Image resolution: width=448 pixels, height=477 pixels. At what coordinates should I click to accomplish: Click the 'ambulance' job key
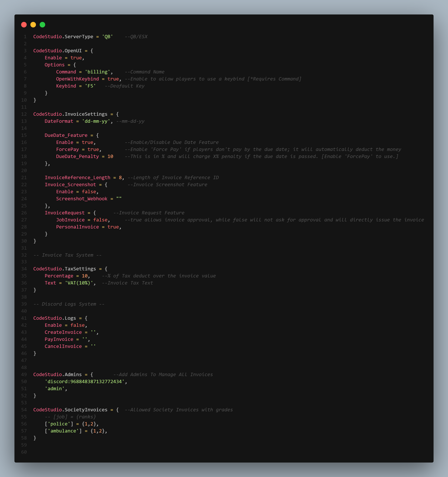coord(63,431)
